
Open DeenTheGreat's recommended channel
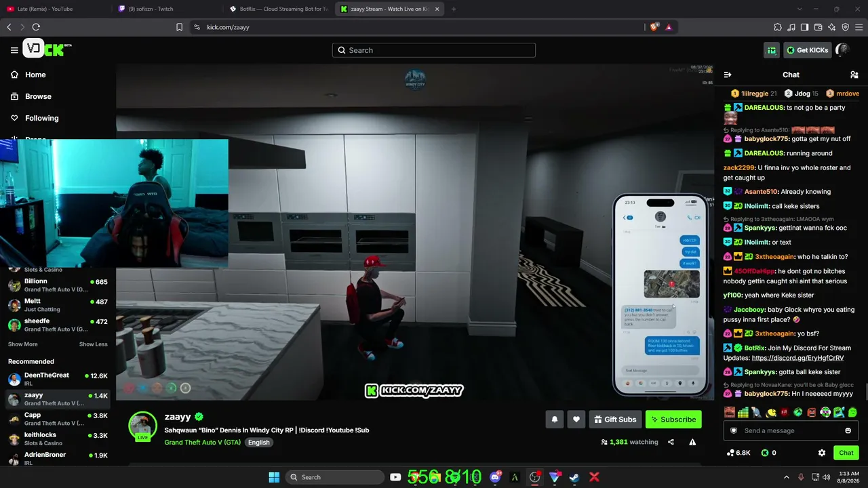pyautogui.click(x=58, y=379)
